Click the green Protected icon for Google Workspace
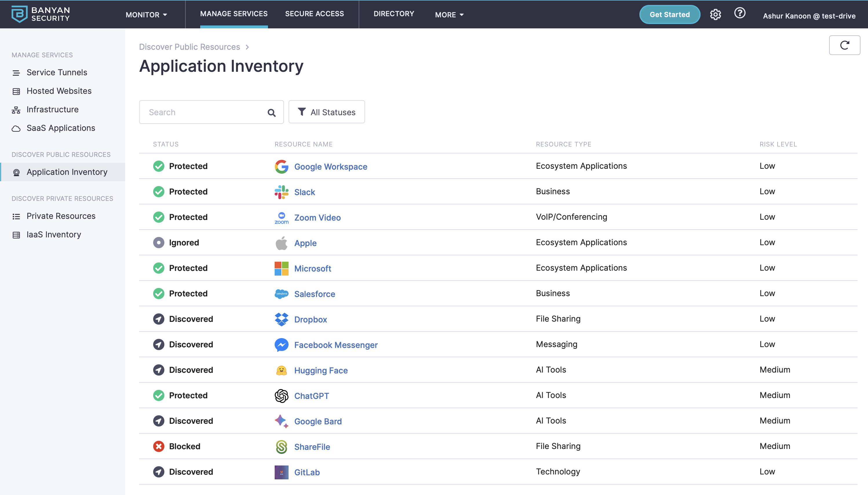Image resolution: width=868 pixels, height=495 pixels. (x=158, y=166)
